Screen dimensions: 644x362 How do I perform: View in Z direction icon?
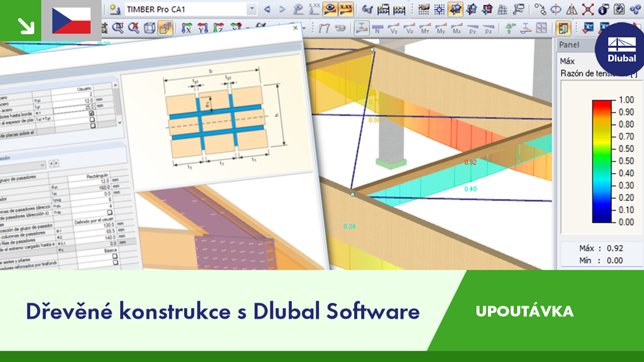point(218,28)
